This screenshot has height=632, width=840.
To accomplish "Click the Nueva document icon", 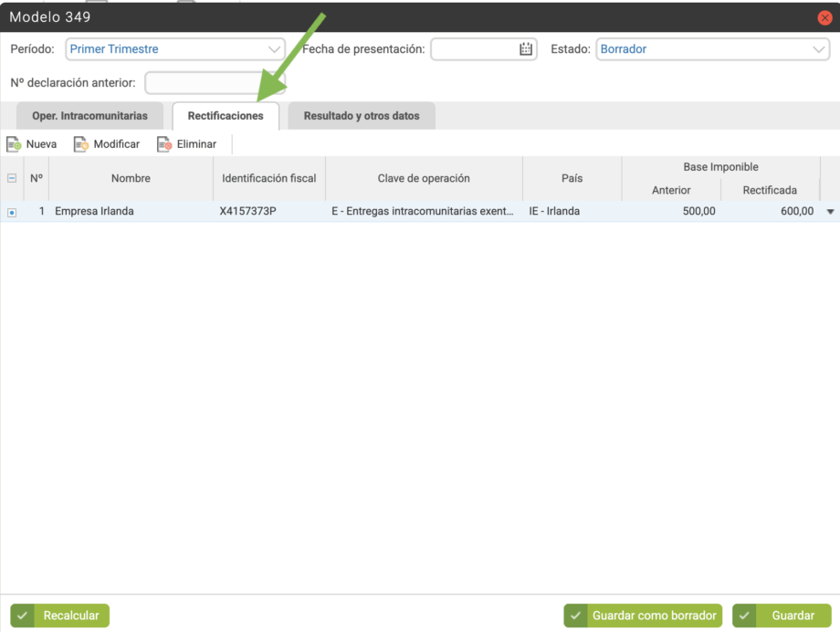I will click(x=14, y=144).
